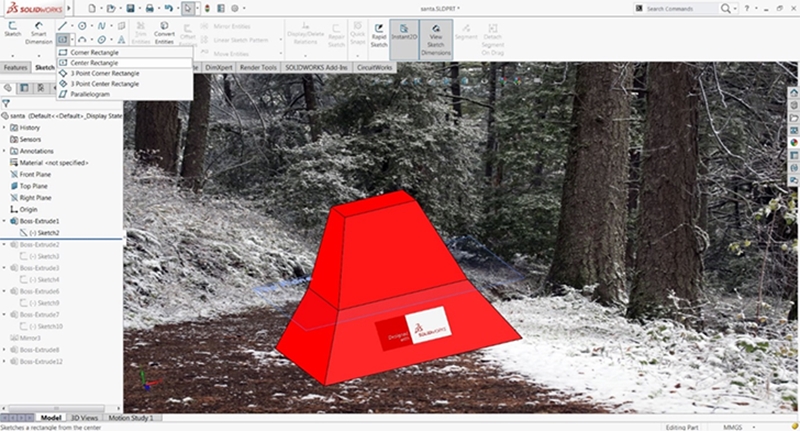This screenshot has height=431, width=800.
Task: Pick the Spline sketch tool
Action: coord(102,26)
